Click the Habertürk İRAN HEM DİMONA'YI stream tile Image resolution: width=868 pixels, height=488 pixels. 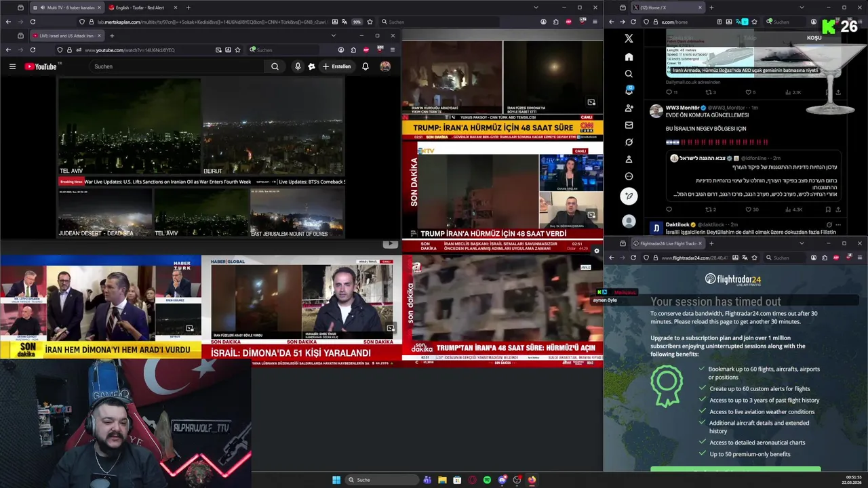(100, 307)
